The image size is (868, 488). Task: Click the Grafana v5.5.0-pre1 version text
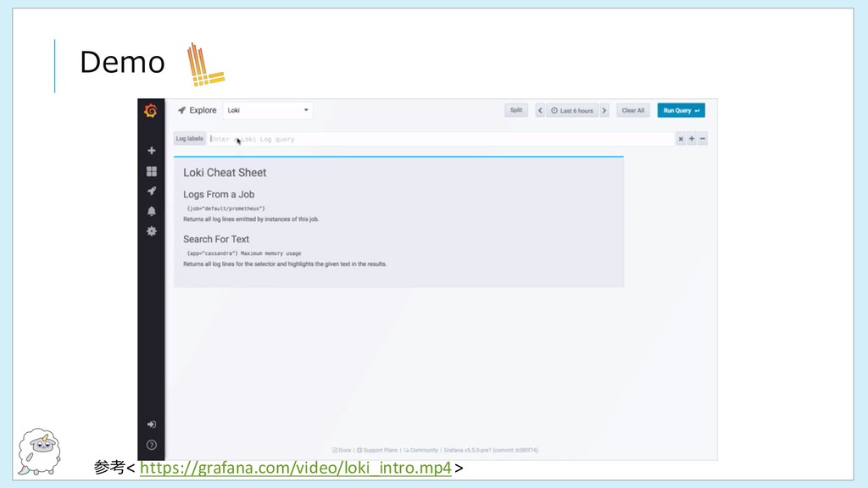491,451
